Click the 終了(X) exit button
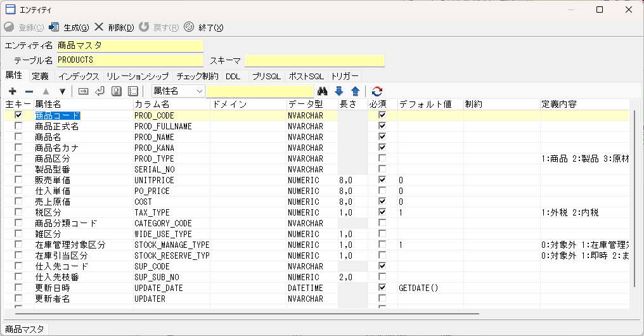 tap(203, 27)
